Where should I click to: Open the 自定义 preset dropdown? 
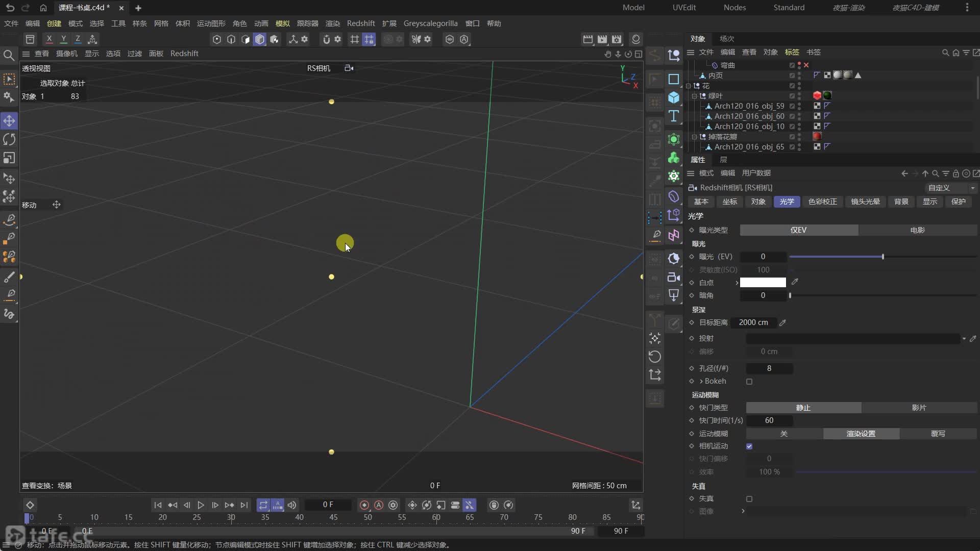pos(951,188)
